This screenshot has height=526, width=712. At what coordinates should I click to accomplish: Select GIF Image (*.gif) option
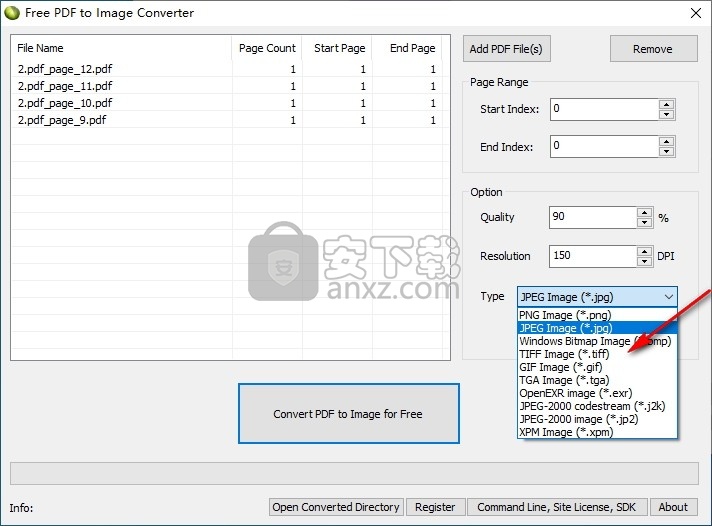point(597,367)
